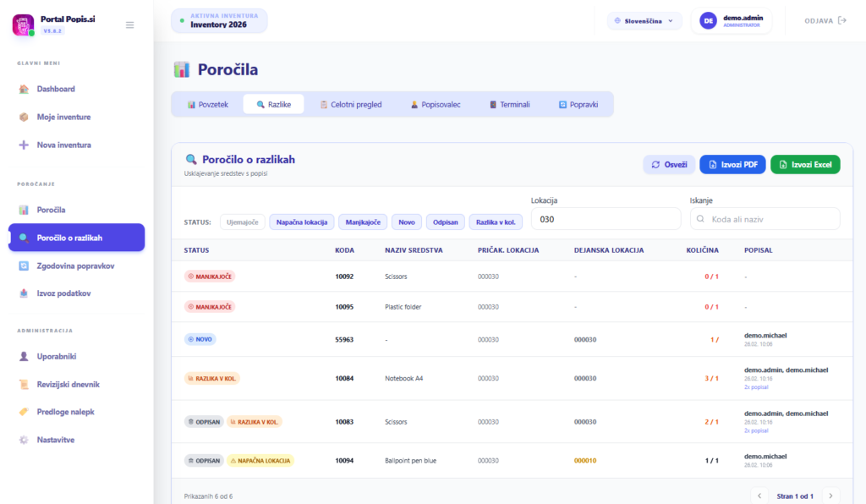
Task: Open Nastavitve settings in sidebar
Action: click(57, 440)
